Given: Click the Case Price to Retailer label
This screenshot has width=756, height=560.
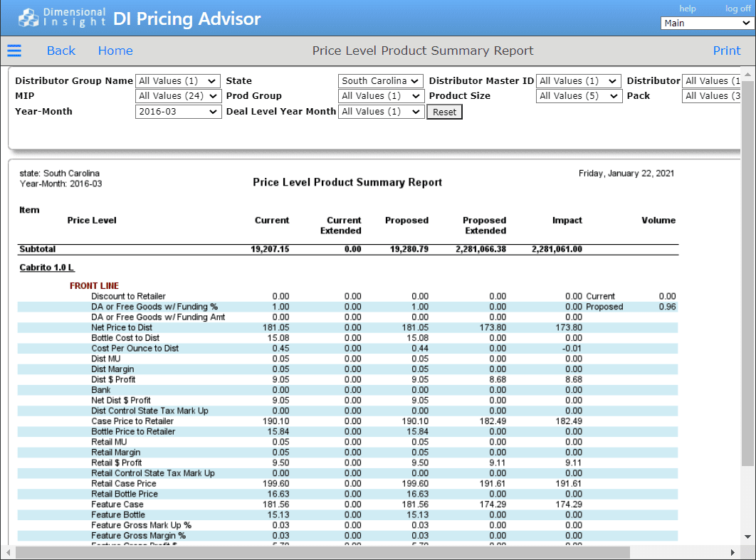Looking at the screenshot, I should point(132,421).
